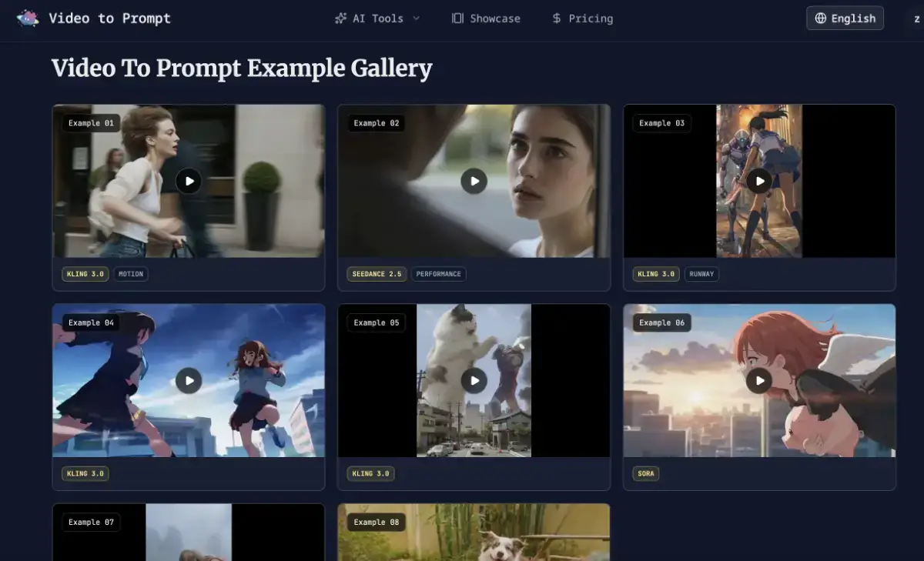This screenshot has height=561, width=924.
Task: Play the Example 05 video
Action: point(474,380)
